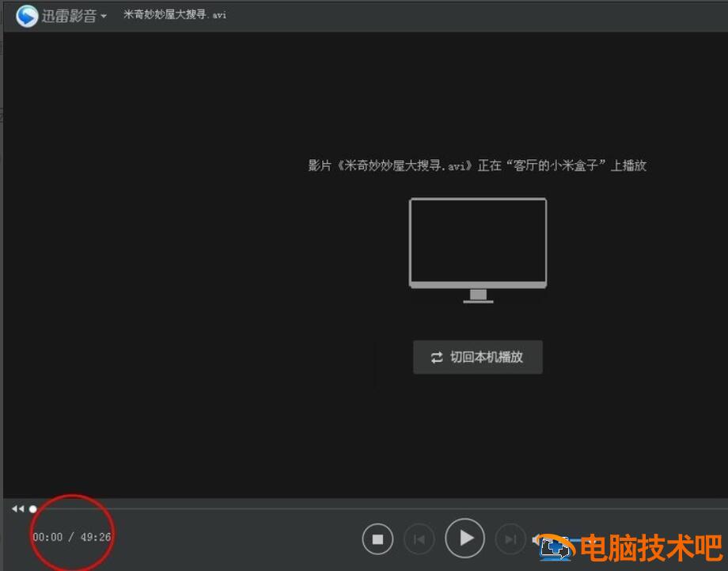Click the white progress bar knob
The image size is (728, 571).
point(33,509)
